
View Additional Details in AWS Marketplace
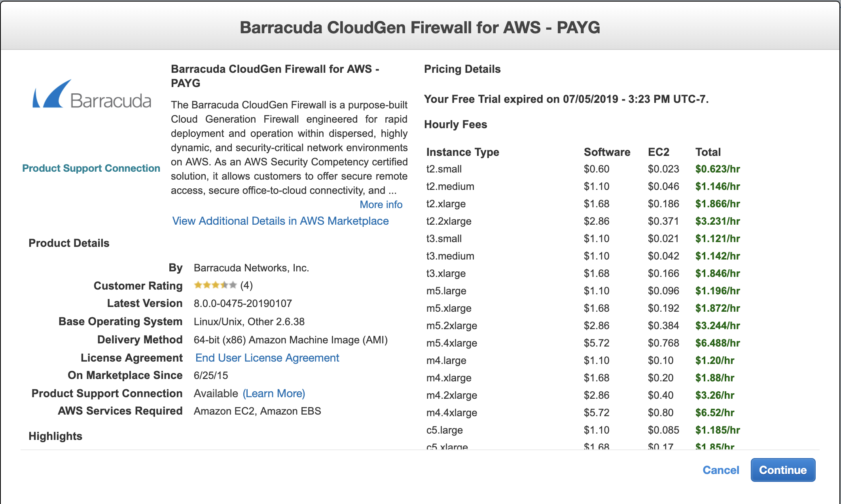280,221
